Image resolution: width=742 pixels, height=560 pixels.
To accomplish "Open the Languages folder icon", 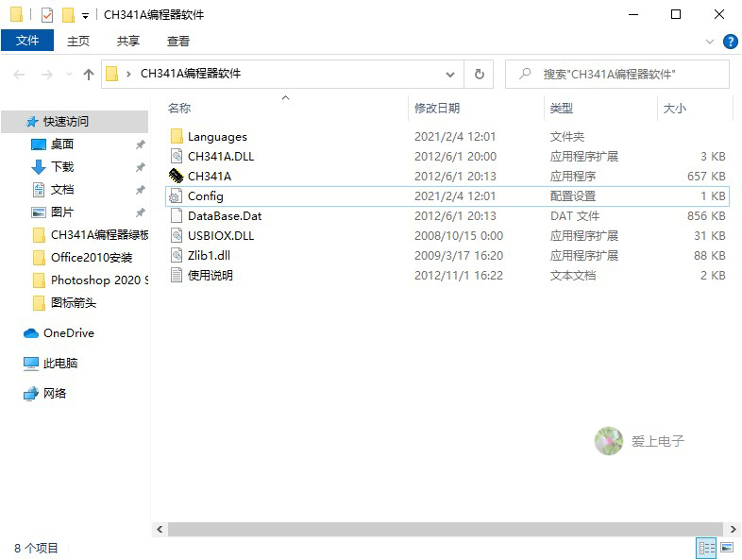I will click(x=177, y=136).
